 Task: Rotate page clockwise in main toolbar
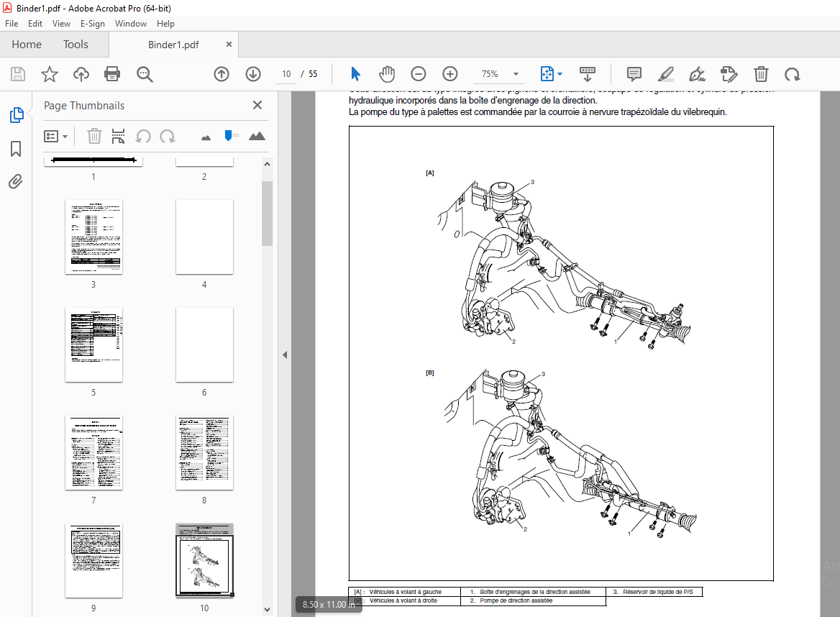[793, 74]
